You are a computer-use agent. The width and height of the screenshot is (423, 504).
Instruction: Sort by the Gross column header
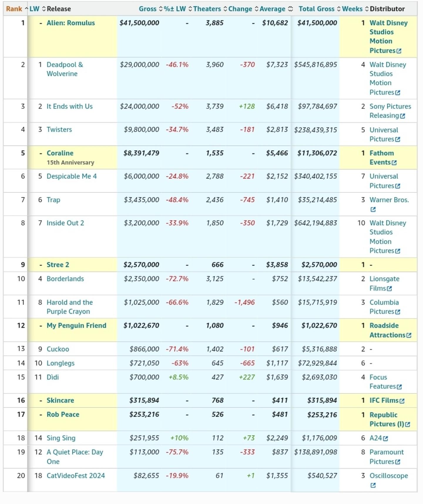click(150, 9)
